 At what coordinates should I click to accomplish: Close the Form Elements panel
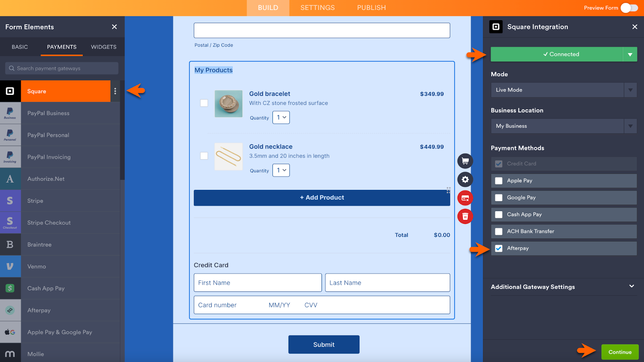(x=114, y=27)
